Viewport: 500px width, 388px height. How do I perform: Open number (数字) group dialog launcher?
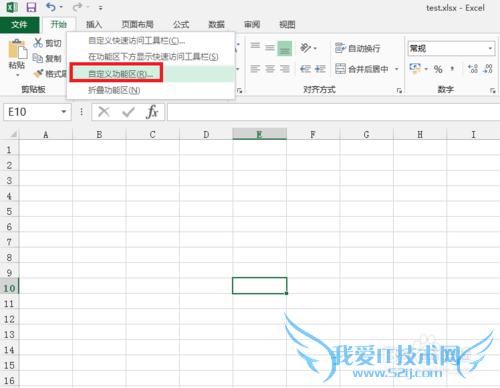492,90
